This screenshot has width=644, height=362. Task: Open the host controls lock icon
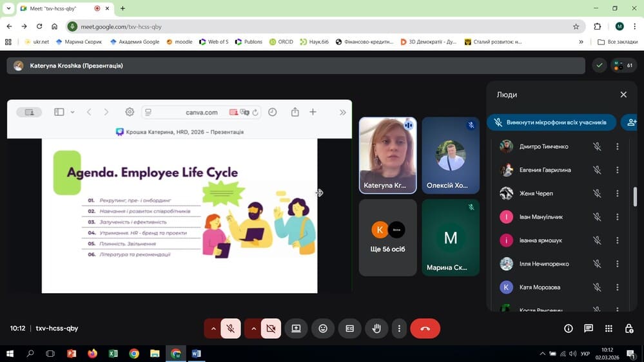point(629,329)
